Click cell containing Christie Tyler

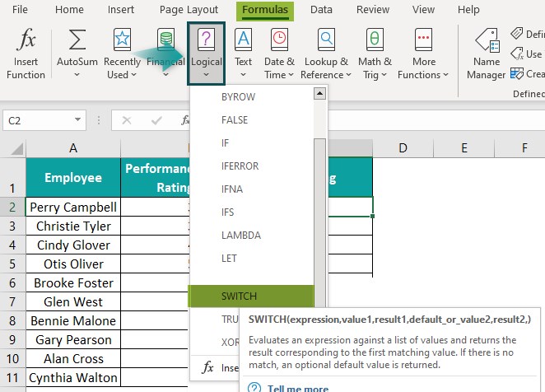(x=73, y=226)
